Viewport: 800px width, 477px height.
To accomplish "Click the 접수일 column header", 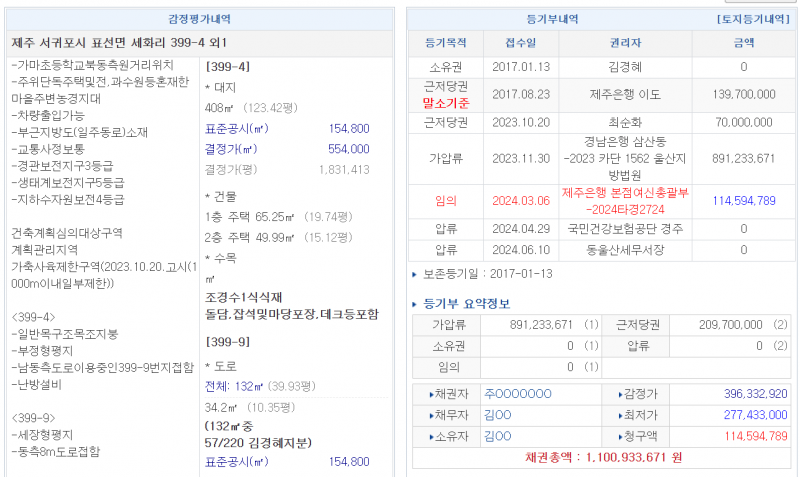I will click(520, 43).
